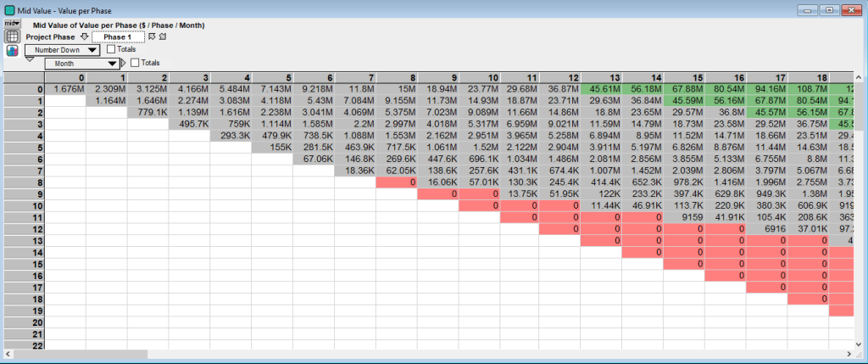Switch to graph view icon
Viewport: 868px width, 364px height.
pos(13,51)
